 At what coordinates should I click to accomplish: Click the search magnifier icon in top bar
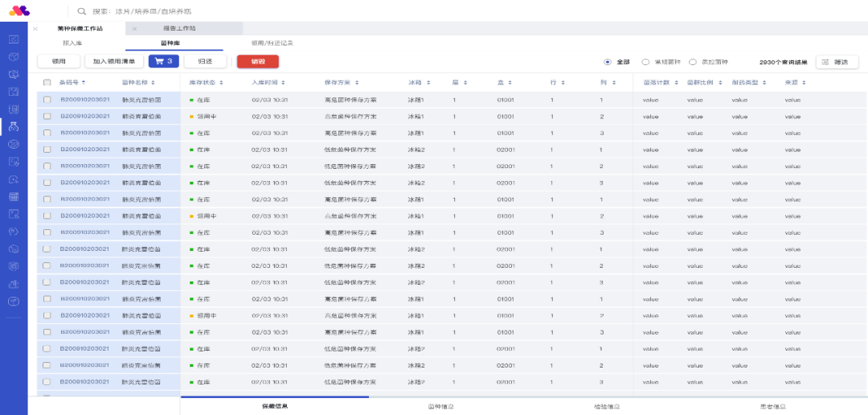[x=82, y=11]
